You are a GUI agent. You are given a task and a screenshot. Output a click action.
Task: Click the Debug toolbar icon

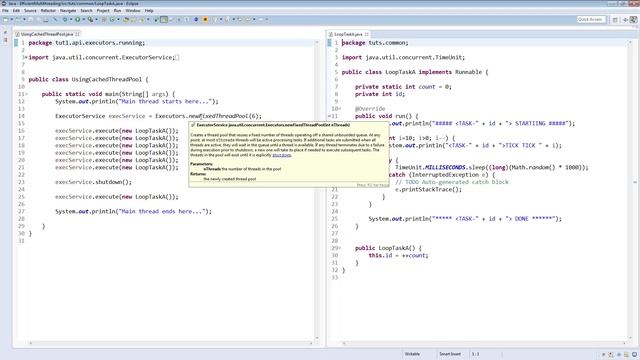65,19
